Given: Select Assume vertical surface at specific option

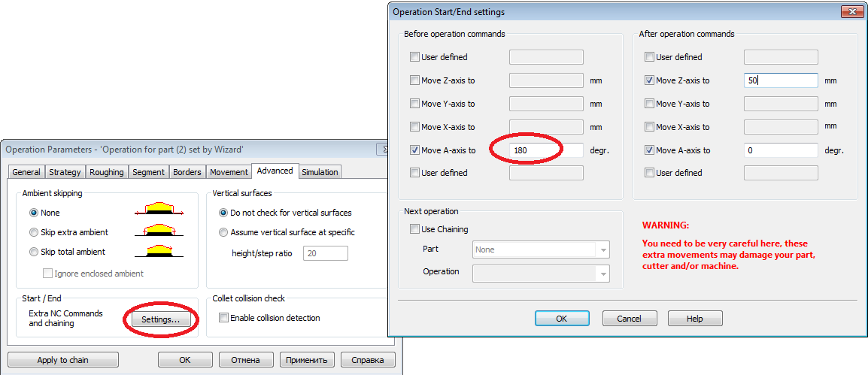Looking at the screenshot, I should click(223, 232).
